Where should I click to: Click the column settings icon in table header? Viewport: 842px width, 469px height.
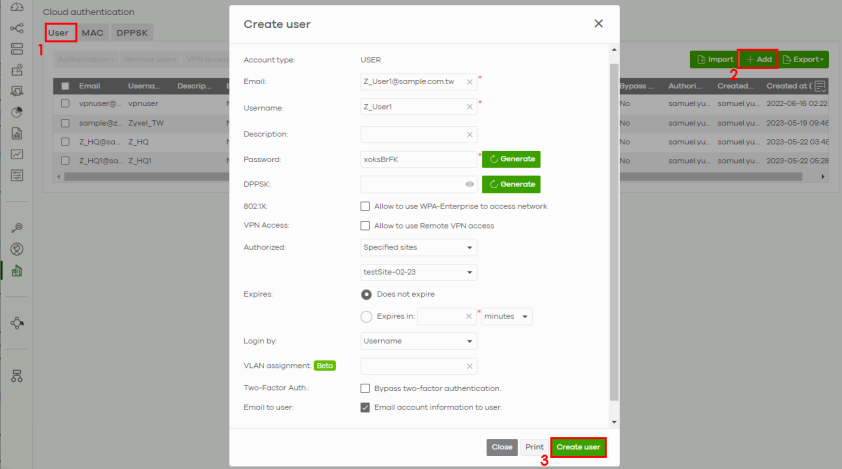(x=820, y=86)
